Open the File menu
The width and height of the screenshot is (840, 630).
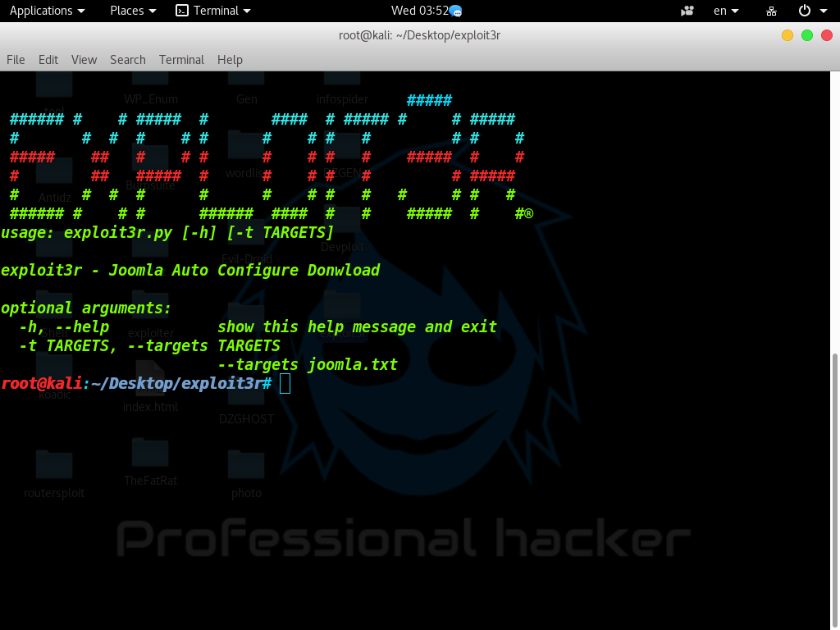[x=16, y=59]
